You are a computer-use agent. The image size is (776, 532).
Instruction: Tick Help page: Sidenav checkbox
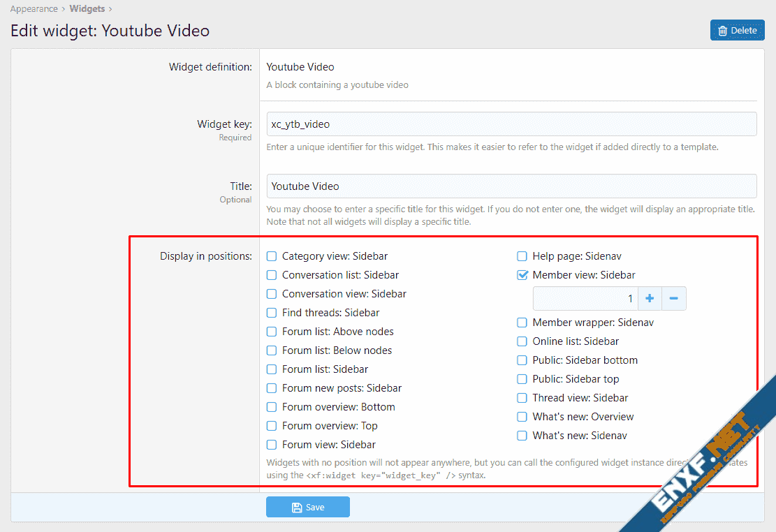coord(522,256)
